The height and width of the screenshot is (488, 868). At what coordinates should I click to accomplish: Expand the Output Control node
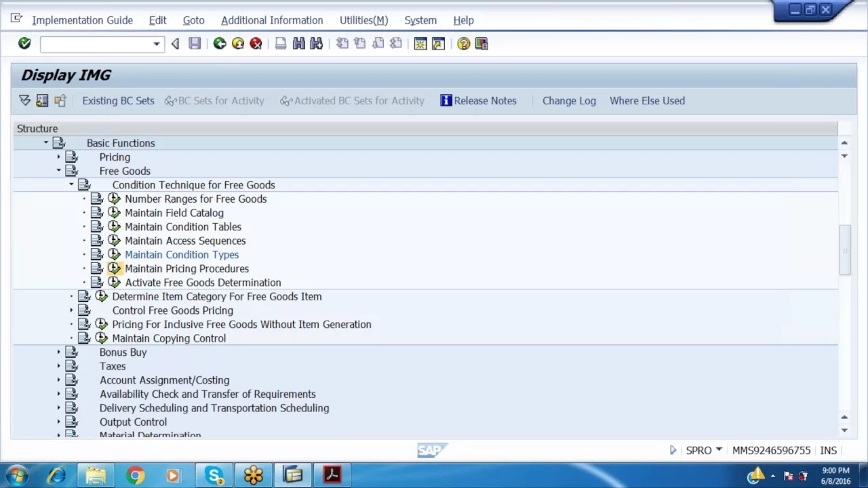[x=58, y=422]
